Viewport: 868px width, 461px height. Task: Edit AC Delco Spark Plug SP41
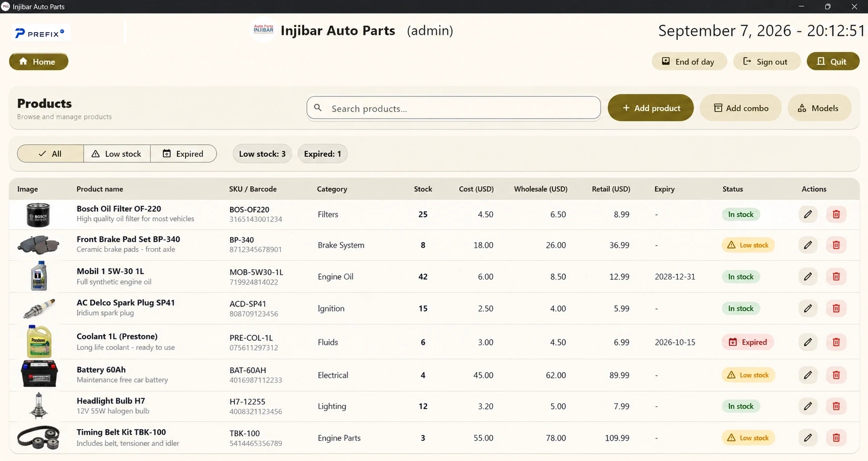click(808, 308)
